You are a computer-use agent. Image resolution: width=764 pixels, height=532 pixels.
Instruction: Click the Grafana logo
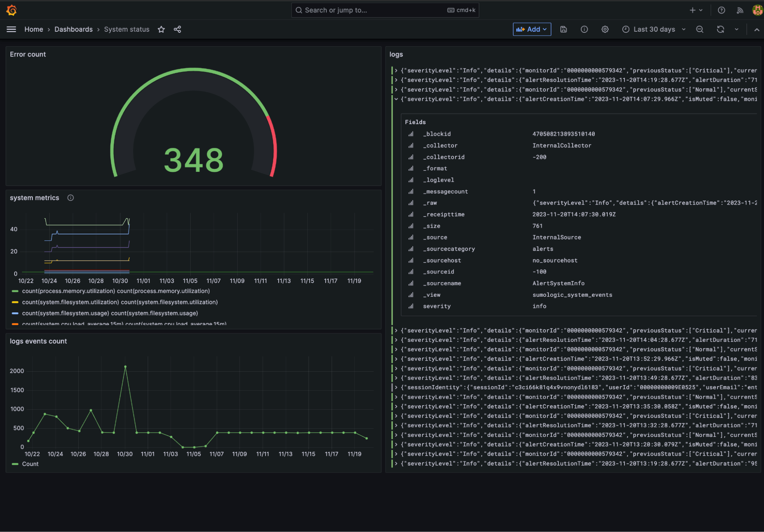[x=11, y=10]
